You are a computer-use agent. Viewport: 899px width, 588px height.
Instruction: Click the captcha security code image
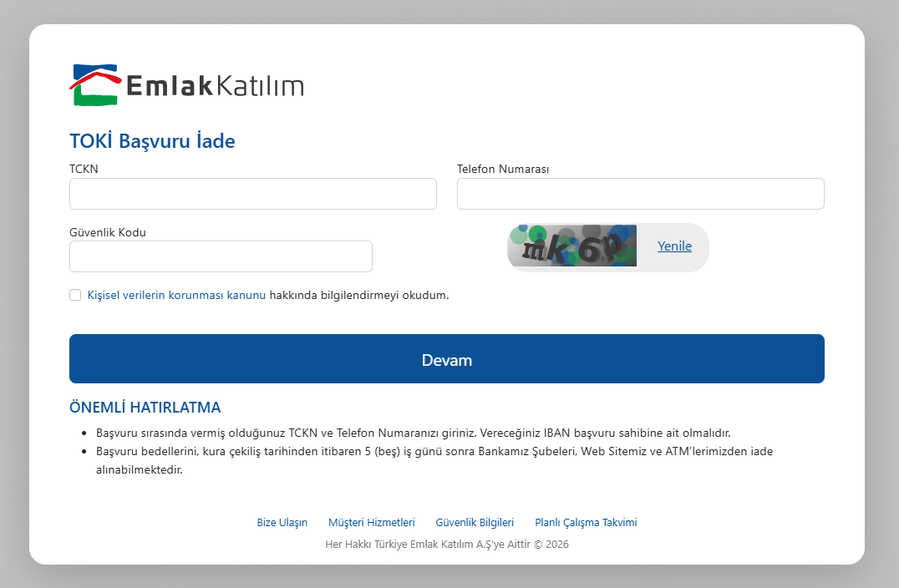point(572,246)
